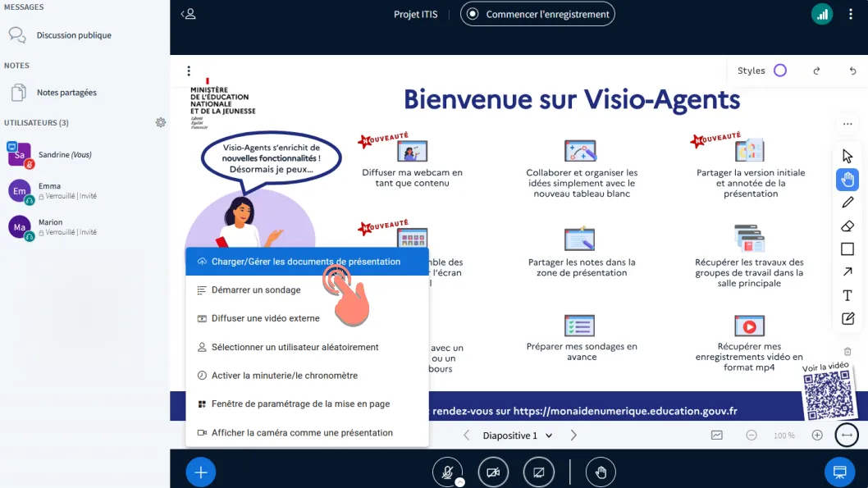Click the UTILISATEURS (3) heading

(37, 123)
